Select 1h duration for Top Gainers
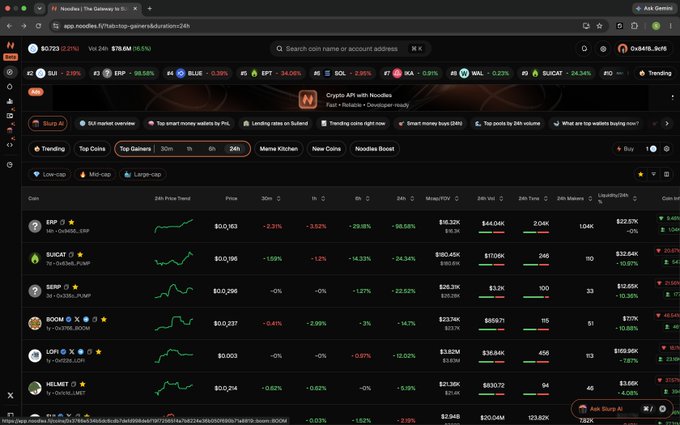 pyautogui.click(x=190, y=149)
